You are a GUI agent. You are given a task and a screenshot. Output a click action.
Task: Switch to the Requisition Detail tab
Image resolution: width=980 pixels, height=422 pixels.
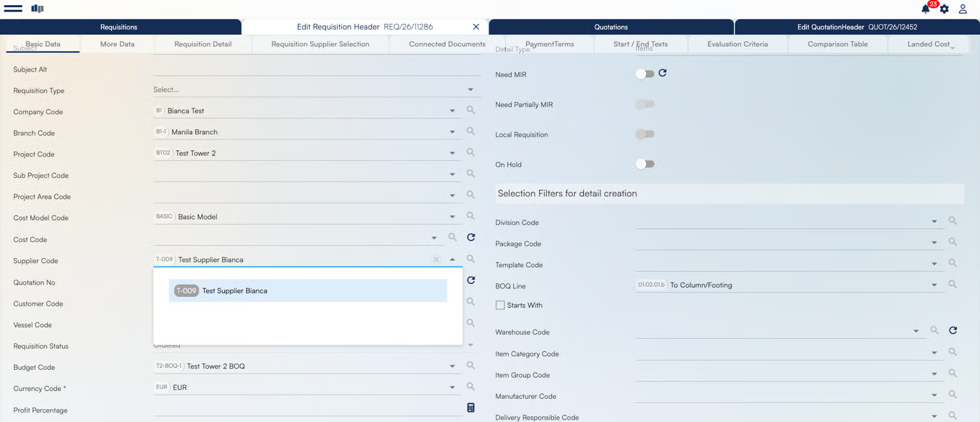pyautogui.click(x=202, y=44)
